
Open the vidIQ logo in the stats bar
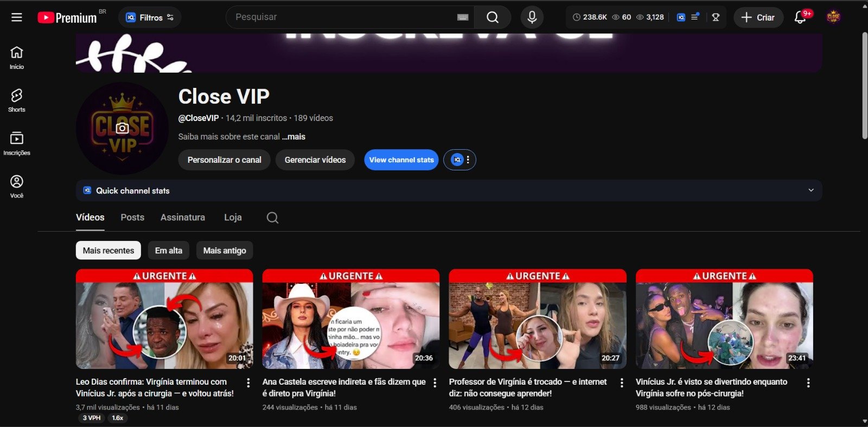click(x=681, y=17)
